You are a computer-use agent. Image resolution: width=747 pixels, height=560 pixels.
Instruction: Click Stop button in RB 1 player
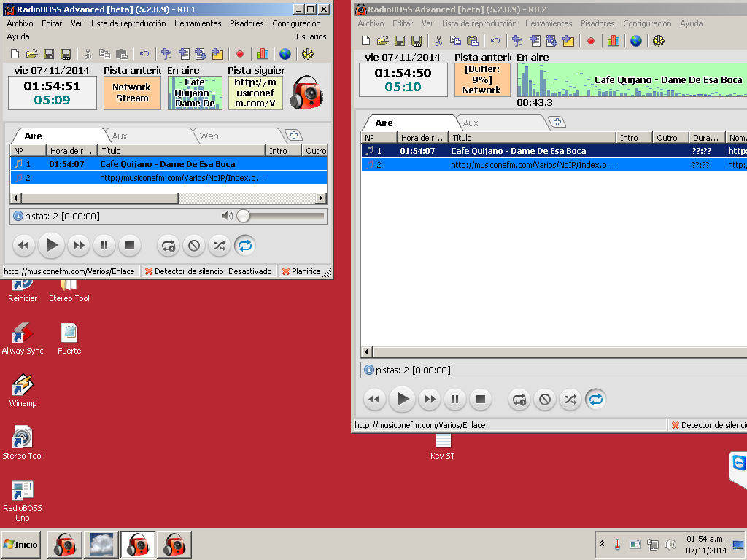pyautogui.click(x=130, y=246)
